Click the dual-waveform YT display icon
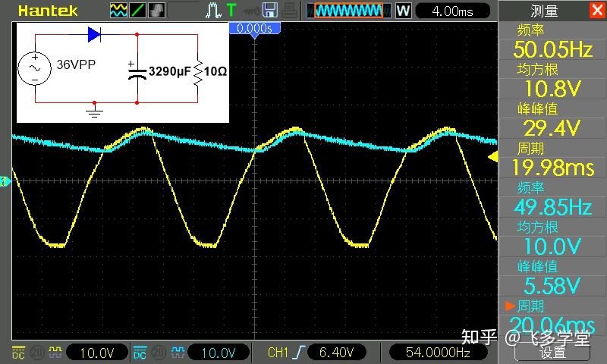607x364 pixels. (x=118, y=11)
